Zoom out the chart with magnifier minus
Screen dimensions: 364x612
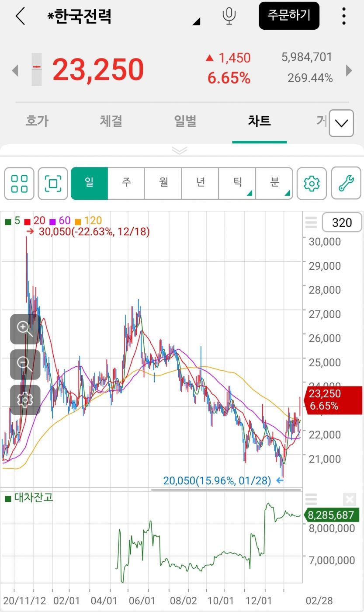tap(25, 364)
